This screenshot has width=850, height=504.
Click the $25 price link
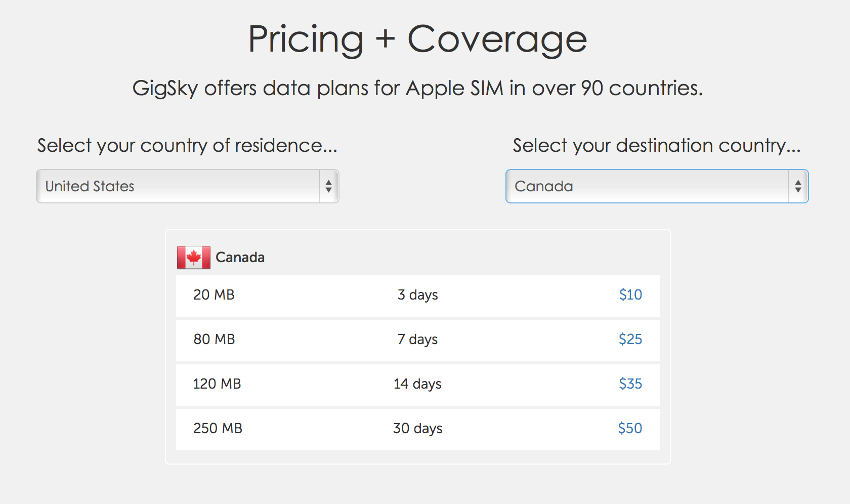[x=630, y=339]
